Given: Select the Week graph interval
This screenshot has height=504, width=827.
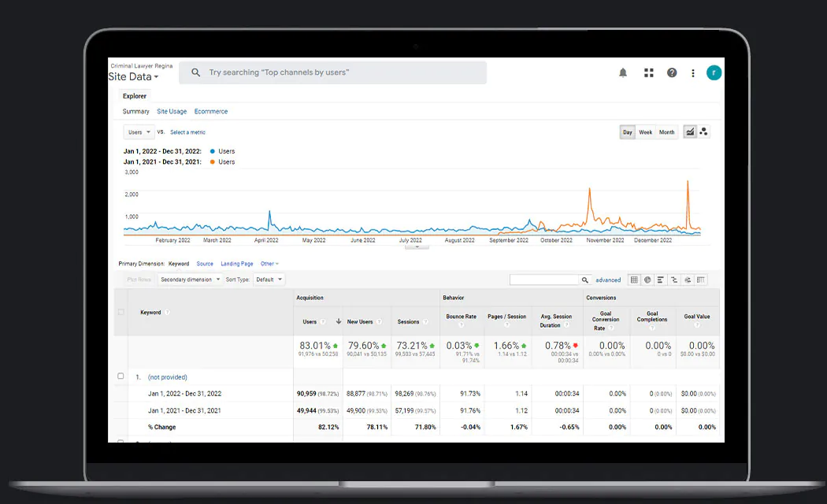Looking at the screenshot, I should pos(645,132).
